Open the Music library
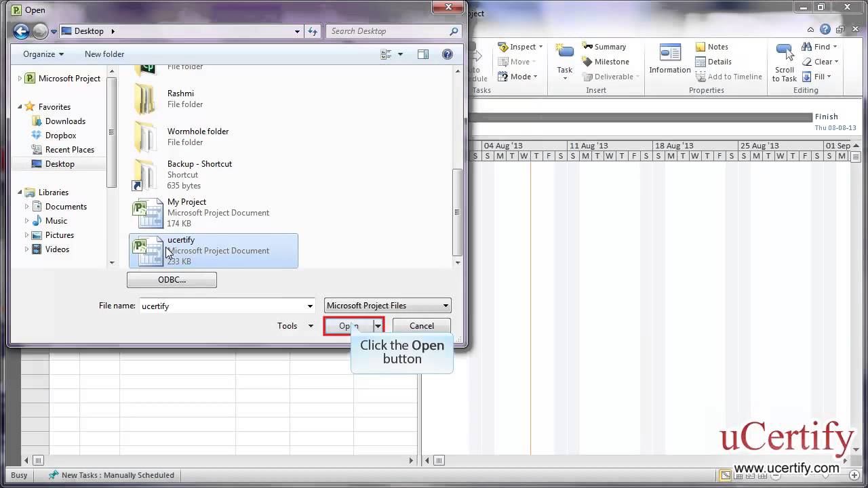 [56, 221]
